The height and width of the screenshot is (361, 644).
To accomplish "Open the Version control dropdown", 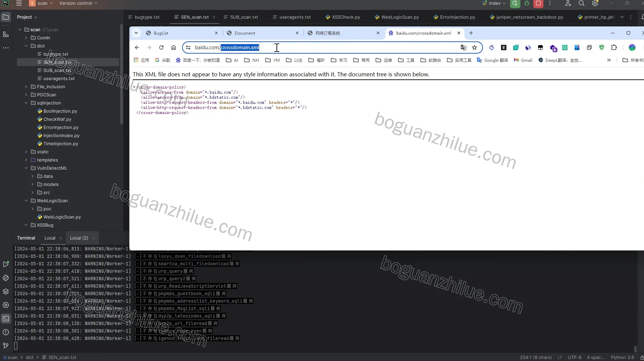I will pos(78,3).
